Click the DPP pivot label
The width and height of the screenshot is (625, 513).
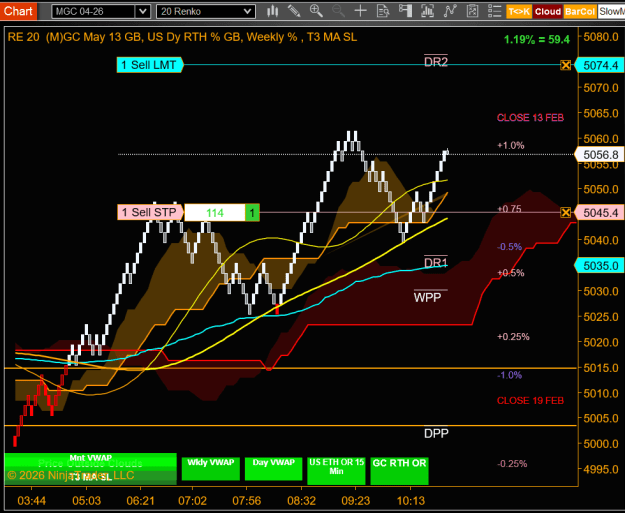coord(436,433)
